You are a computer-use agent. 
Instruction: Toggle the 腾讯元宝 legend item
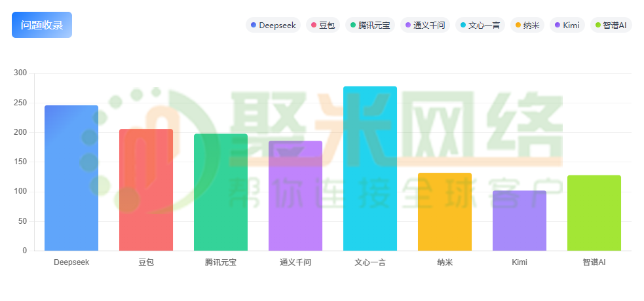click(x=370, y=26)
